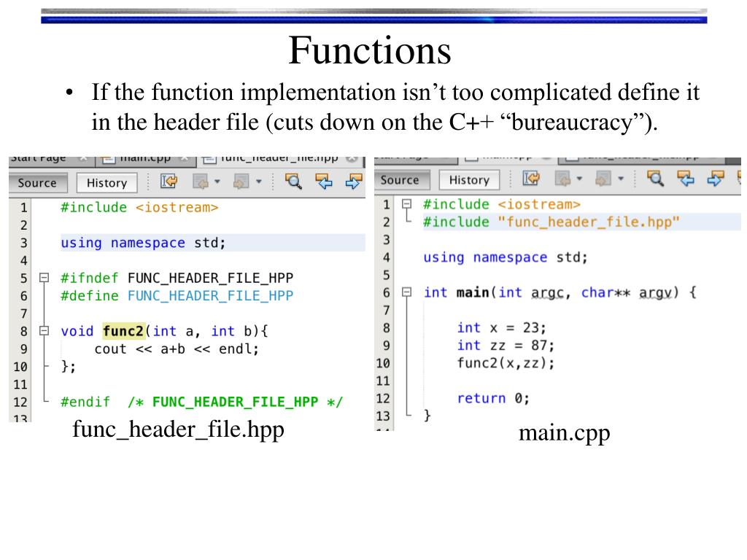
Task: Open Source view in func_header_file.hpp editor
Action: (x=38, y=183)
